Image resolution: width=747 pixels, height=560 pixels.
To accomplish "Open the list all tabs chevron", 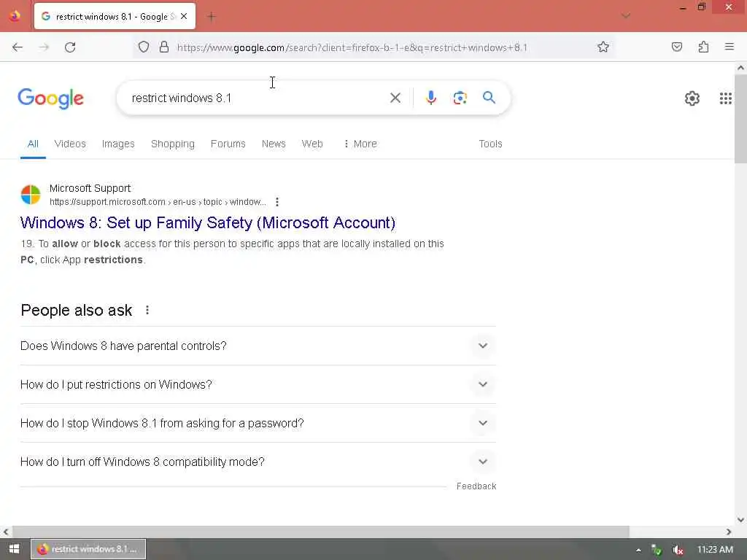I will 625,16.
